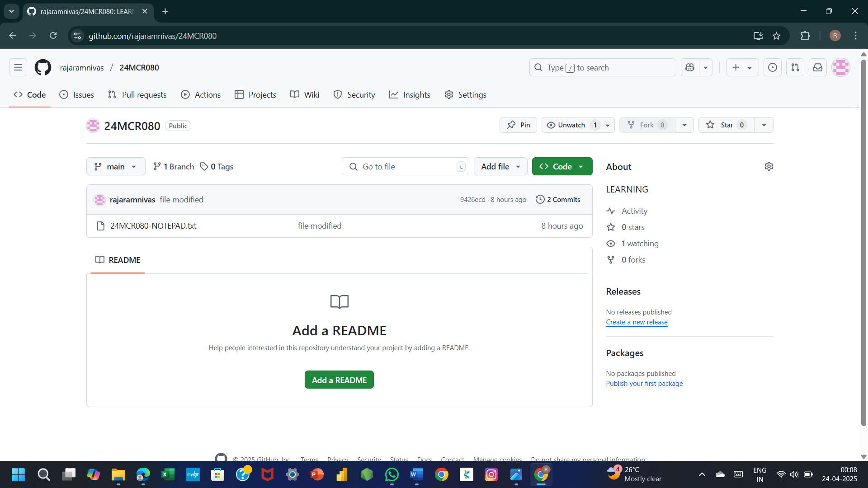Viewport: 868px width, 488px height.
Task: Click the search bar 'Type / to search'
Action: (x=603, y=67)
